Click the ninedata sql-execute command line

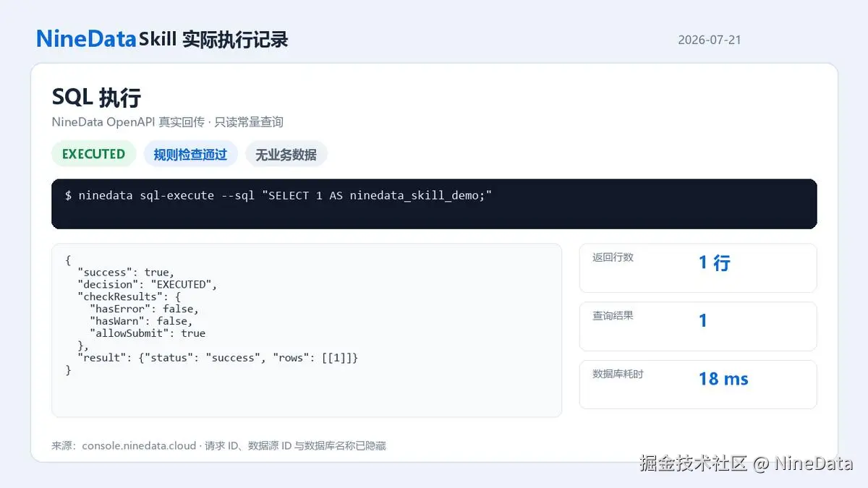click(x=278, y=195)
